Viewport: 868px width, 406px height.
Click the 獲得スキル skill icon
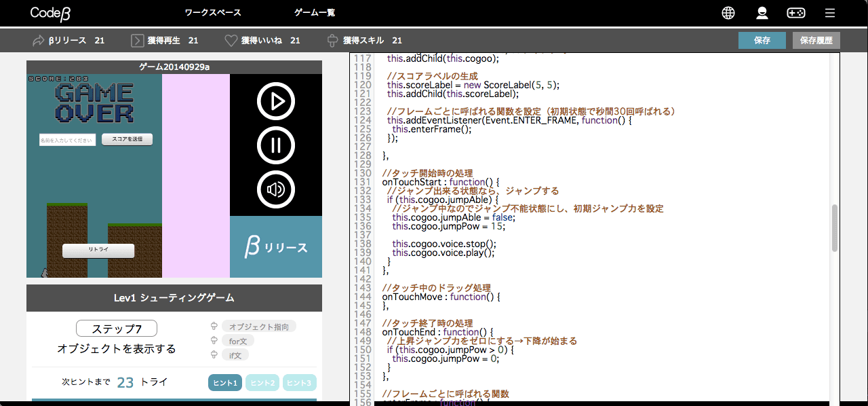coord(332,41)
